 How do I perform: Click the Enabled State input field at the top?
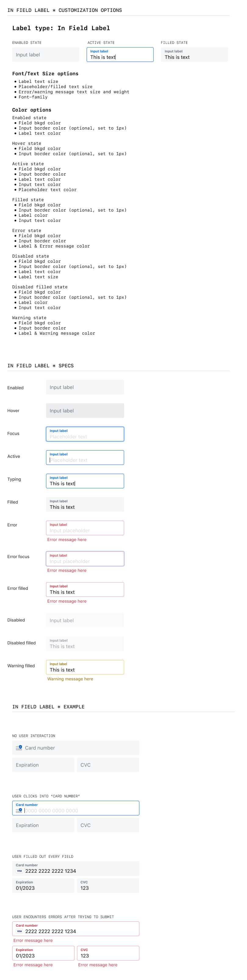46,54
